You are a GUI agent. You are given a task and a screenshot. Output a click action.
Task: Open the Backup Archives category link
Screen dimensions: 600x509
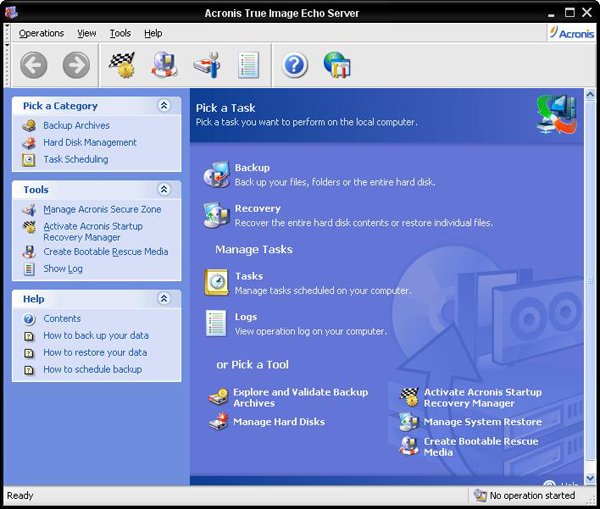pyautogui.click(x=76, y=126)
